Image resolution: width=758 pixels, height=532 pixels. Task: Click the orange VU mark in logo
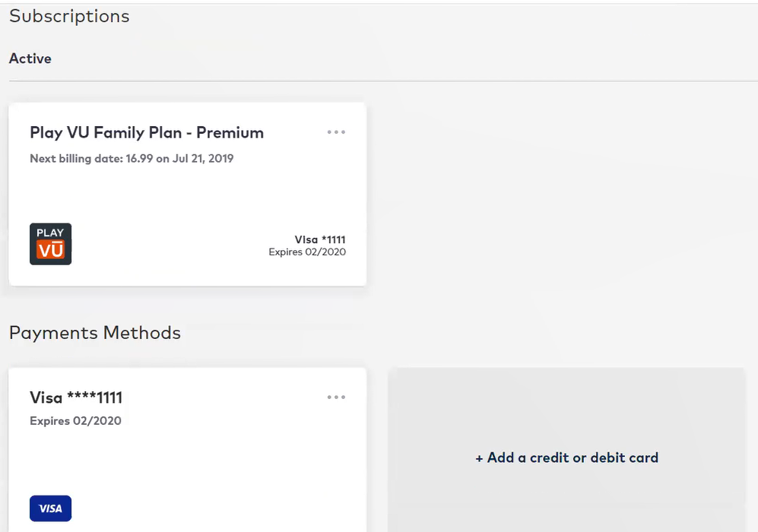(50, 250)
